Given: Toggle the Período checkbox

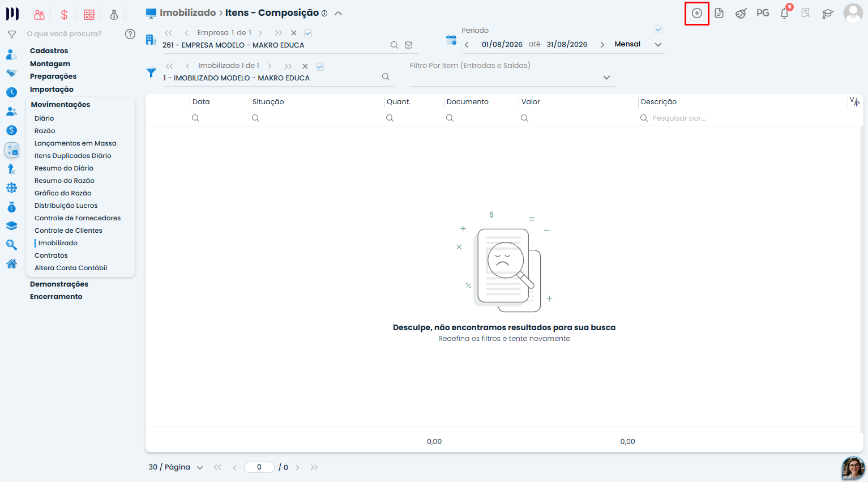Looking at the screenshot, I should coord(659,29).
